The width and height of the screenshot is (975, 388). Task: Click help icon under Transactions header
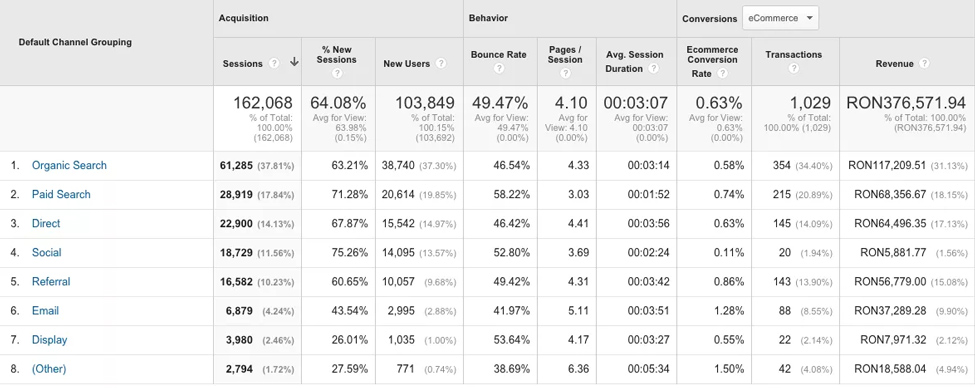pos(793,68)
